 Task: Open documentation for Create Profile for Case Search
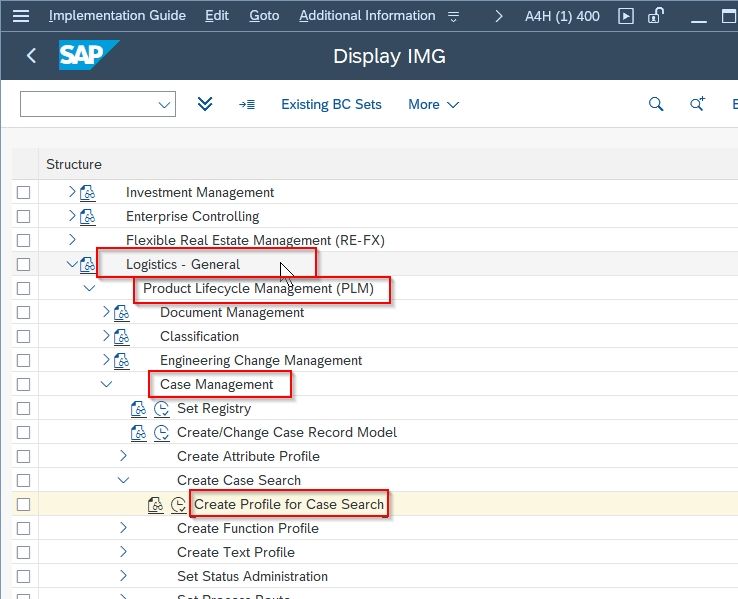click(x=155, y=504)
